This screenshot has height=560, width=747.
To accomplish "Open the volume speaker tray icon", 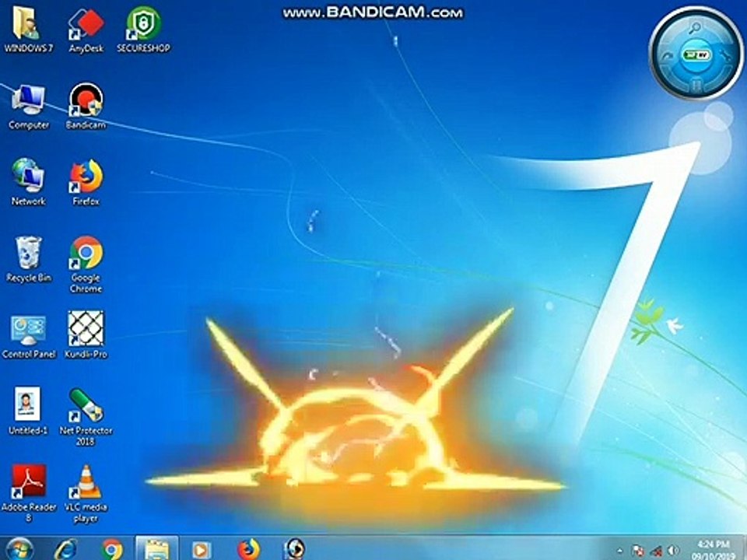I will point(674,551).
